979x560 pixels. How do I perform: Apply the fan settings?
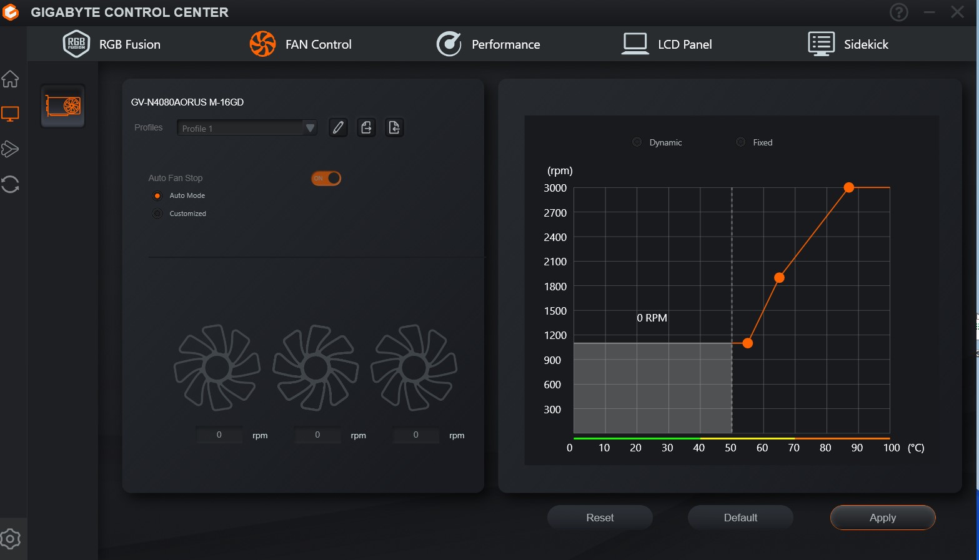(883, 518)
